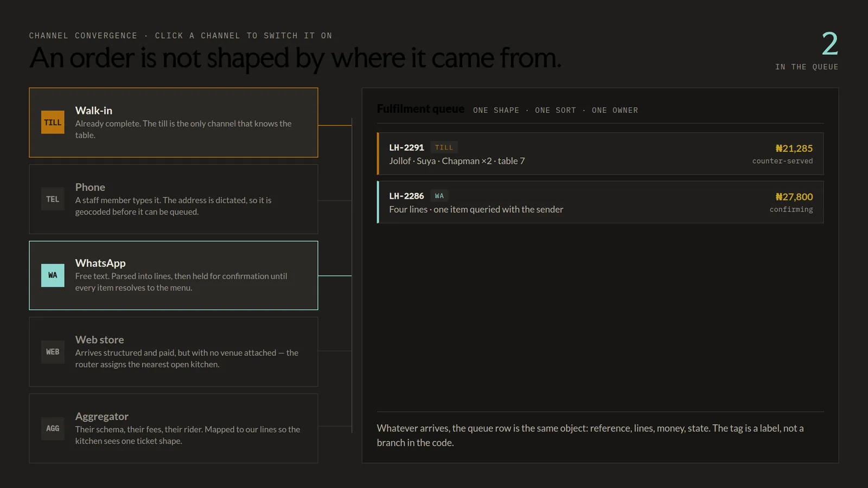Click Jollof · Suya · Chapman ×2 line

click(457, 161)
